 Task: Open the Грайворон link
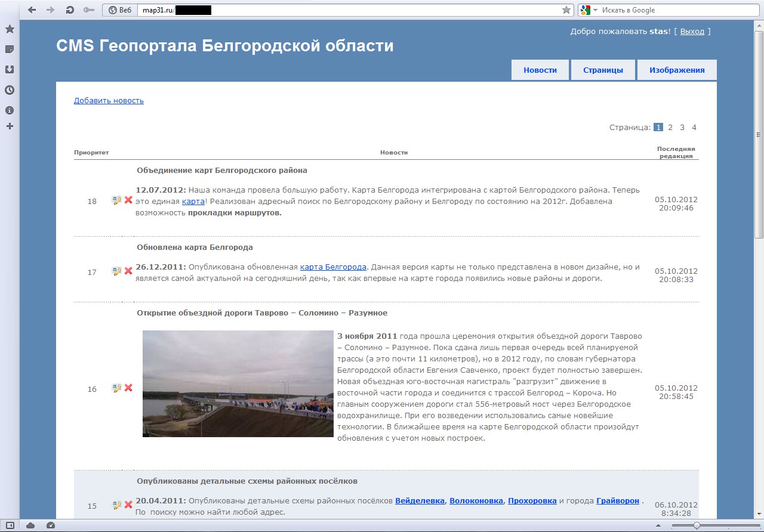pos(618,501)
